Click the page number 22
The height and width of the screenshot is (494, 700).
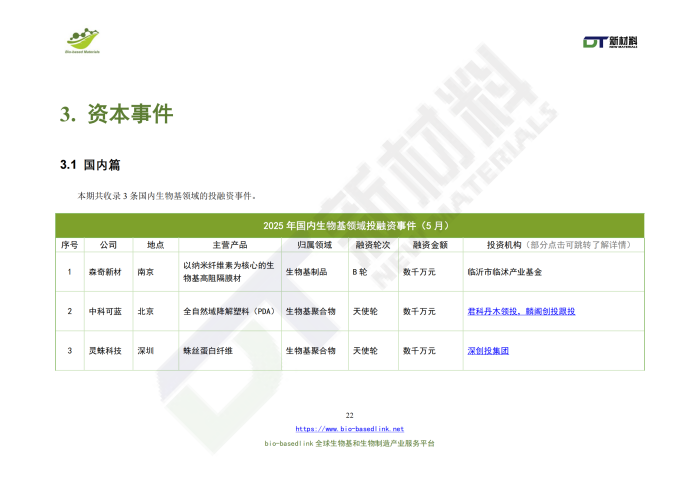[x=349, y=415]
